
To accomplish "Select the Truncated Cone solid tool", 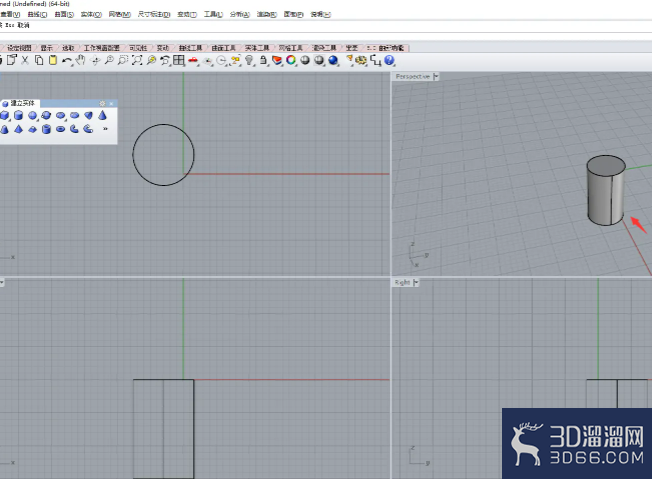I will tap(5, 129).
